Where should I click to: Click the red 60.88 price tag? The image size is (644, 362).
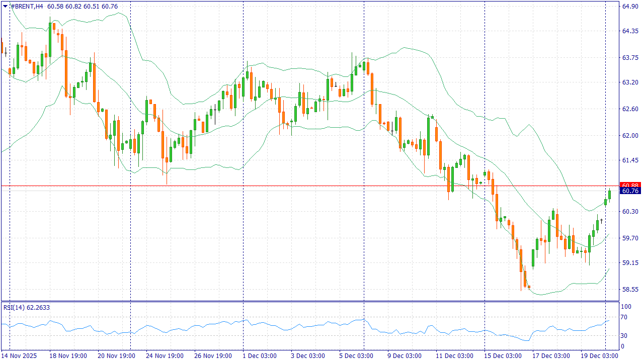click(x=630, y=185)
